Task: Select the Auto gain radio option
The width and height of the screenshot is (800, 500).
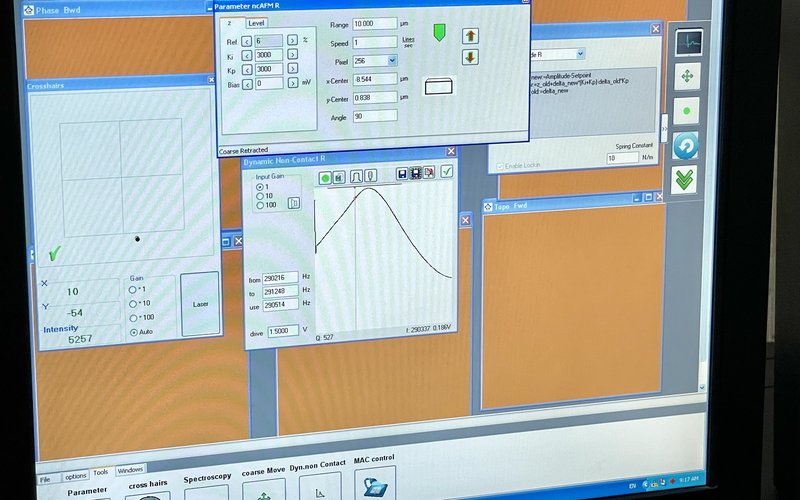Action: [135, 331]
